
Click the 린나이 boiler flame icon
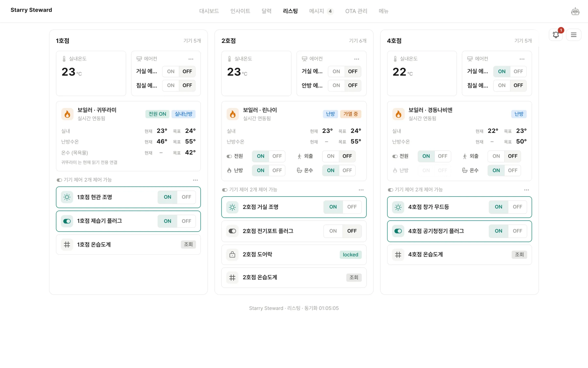point(233,114)
